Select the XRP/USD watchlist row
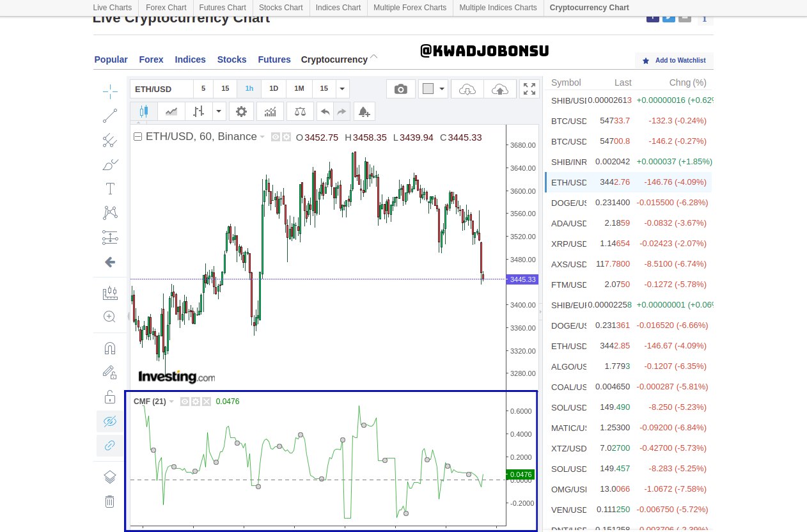 (x=629, y=244)
